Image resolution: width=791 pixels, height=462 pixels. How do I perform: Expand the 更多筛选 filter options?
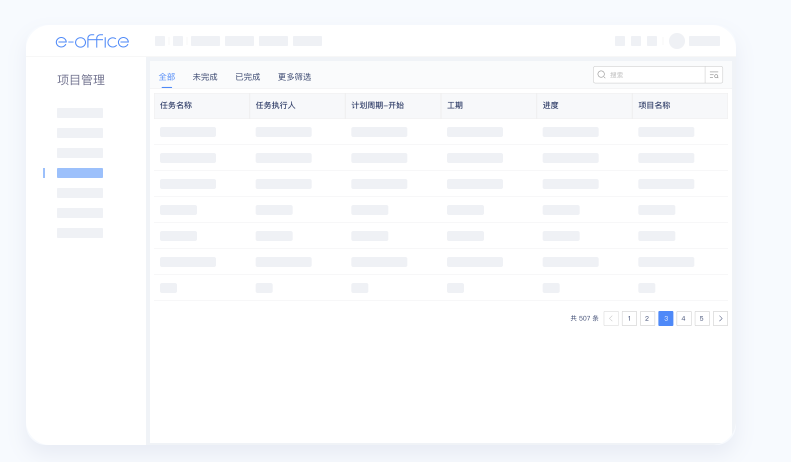coord(294,77)
